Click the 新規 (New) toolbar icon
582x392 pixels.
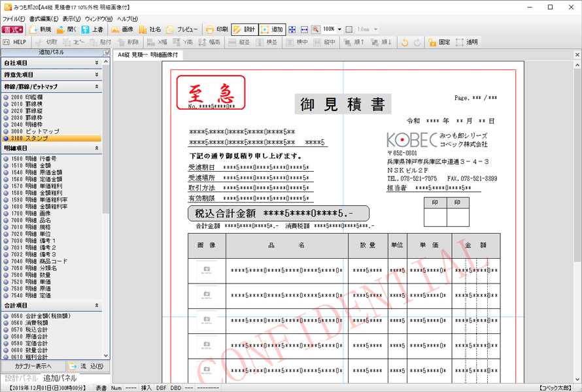[39, 29]
